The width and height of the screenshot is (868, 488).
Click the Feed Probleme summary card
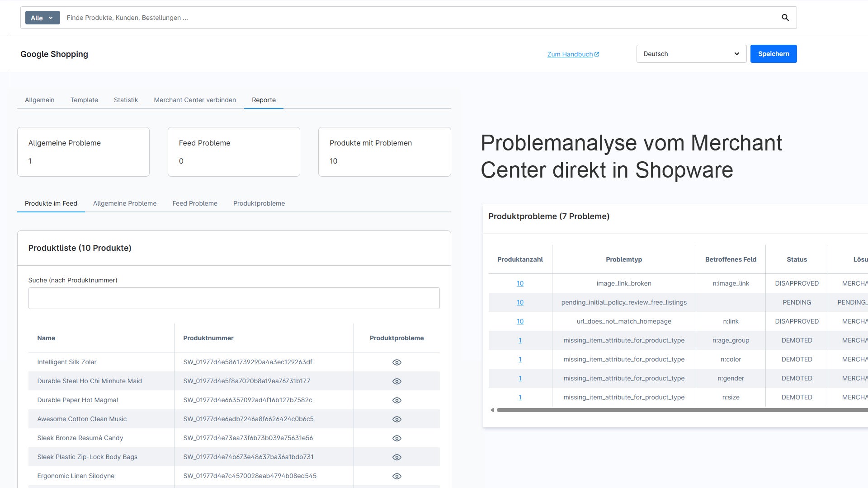coord(234,152)
